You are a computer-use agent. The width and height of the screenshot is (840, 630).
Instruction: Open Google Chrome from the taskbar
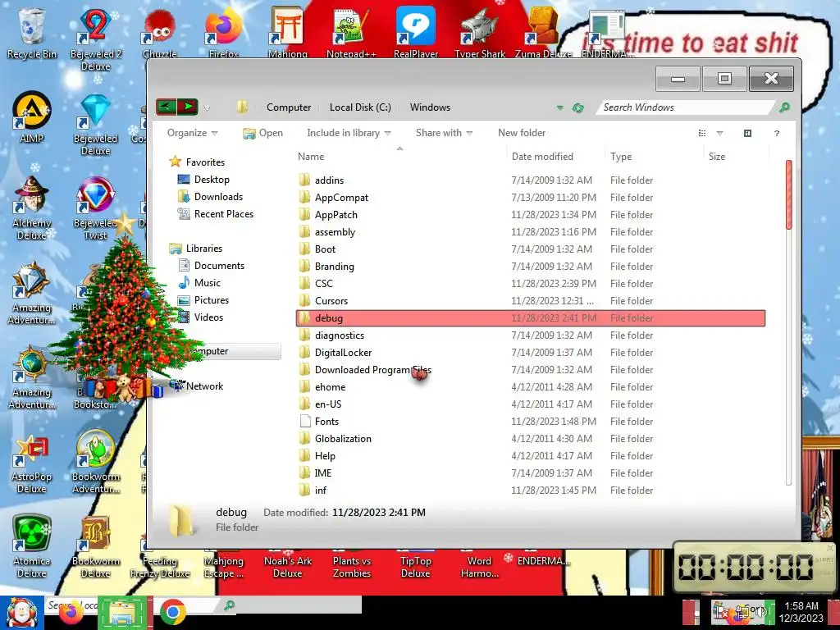coord(172,613)
